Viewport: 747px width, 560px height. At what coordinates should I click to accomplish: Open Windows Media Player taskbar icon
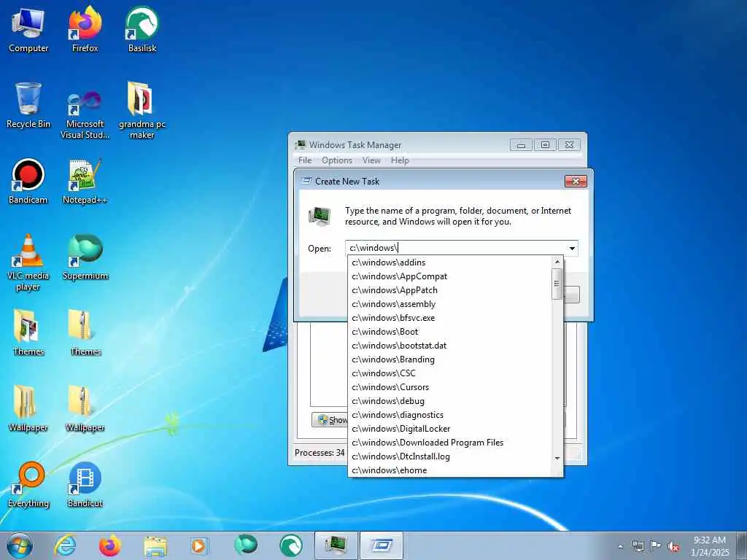point(200,545)
